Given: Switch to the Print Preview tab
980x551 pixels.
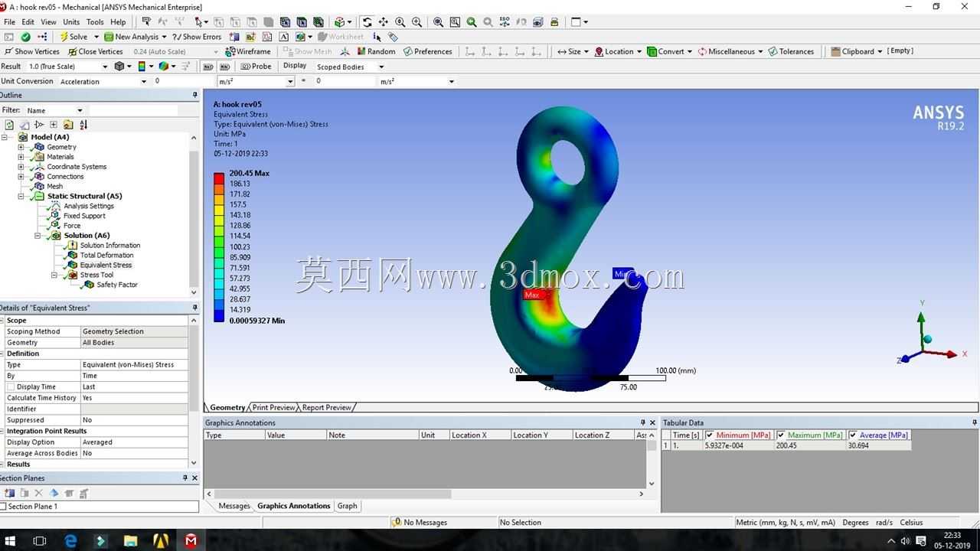Looking at the screenshot, I should click(273, 407).
